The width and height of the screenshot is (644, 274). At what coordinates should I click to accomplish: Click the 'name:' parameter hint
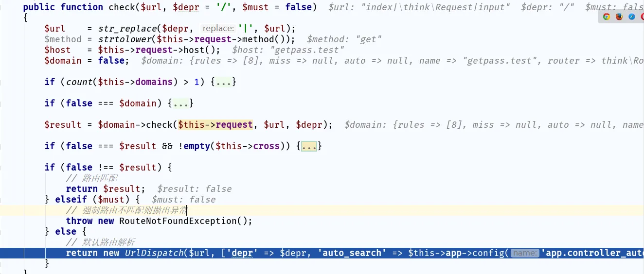525,253
